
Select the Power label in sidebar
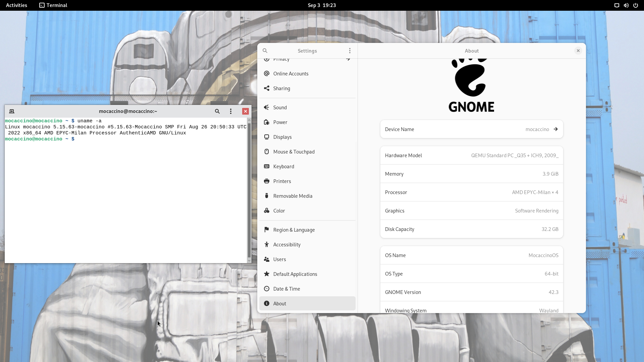click(280, 122)
